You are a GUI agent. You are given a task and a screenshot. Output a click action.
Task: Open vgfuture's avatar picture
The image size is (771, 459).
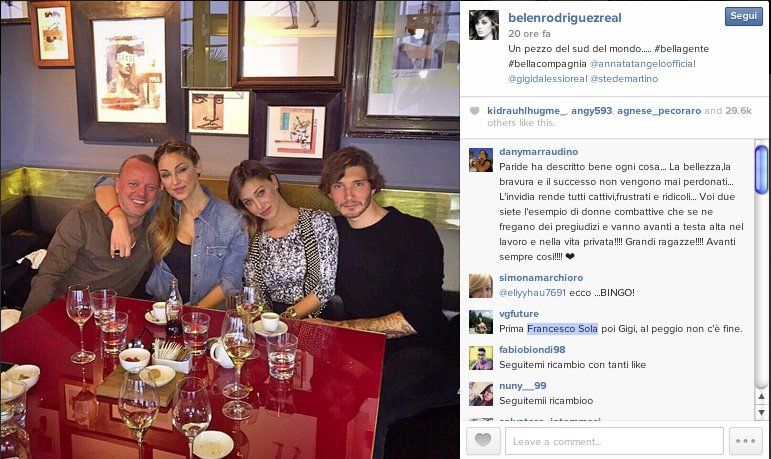(x=480, y=322)
